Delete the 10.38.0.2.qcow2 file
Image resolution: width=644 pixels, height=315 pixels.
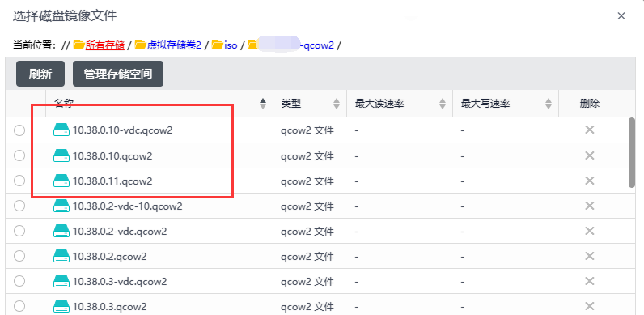point(589,256)
